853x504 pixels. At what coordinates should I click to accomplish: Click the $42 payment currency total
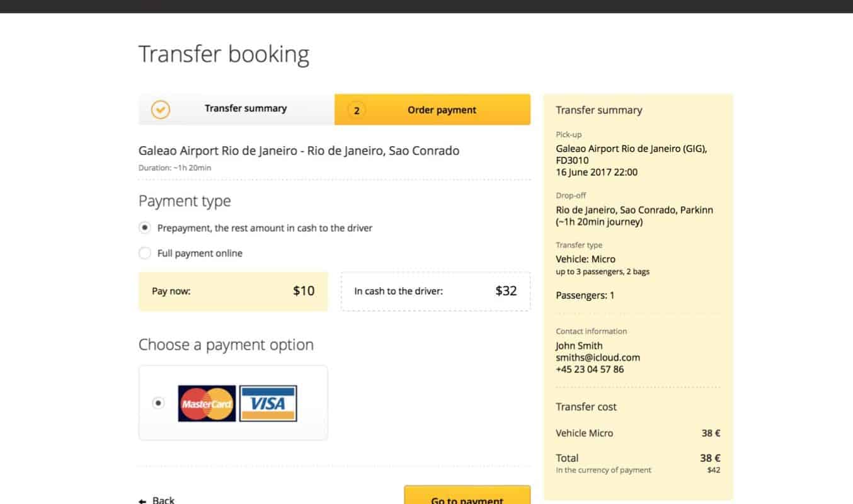pyautogui.click(x=713, y=470)
